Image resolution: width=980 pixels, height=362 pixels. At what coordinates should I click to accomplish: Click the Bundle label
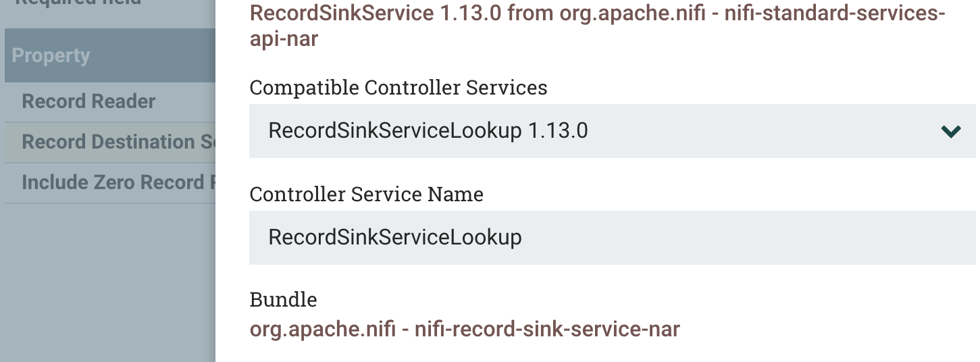point(283,300)
